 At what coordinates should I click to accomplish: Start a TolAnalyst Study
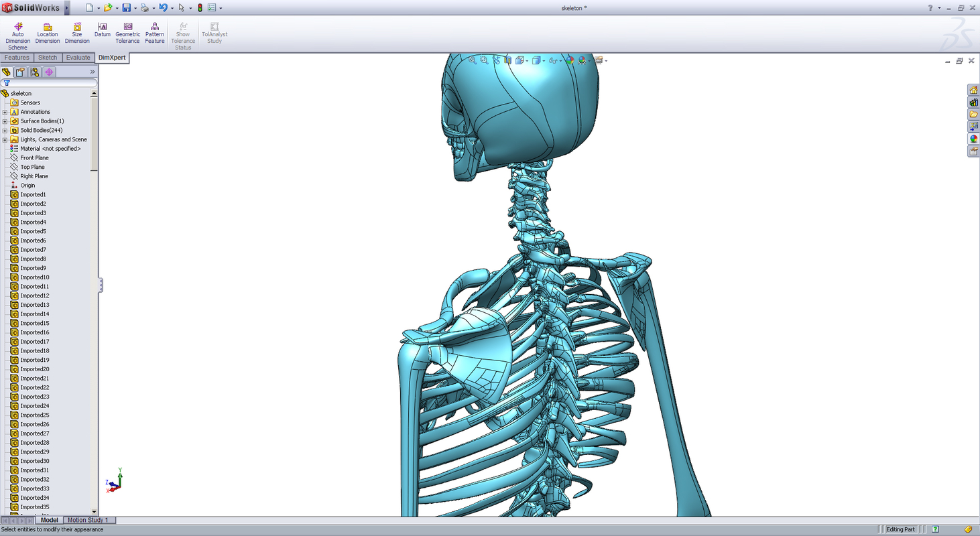tap(214, 31)
